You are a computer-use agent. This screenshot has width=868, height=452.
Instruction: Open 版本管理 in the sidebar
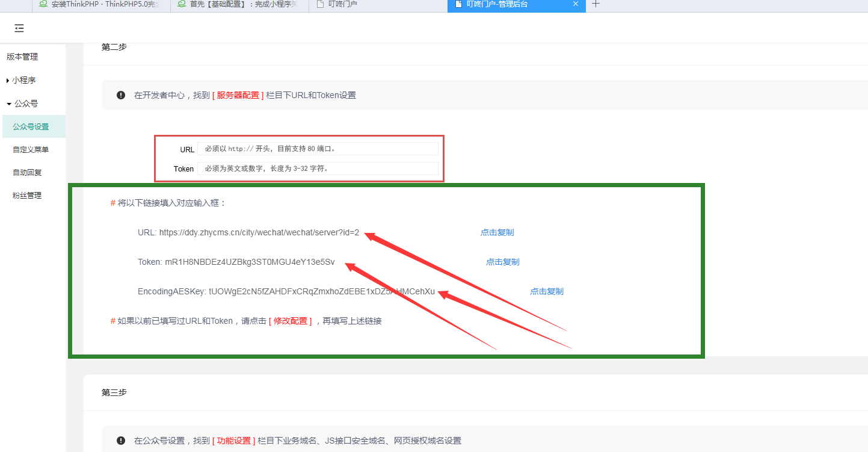[x=22, y=57]
